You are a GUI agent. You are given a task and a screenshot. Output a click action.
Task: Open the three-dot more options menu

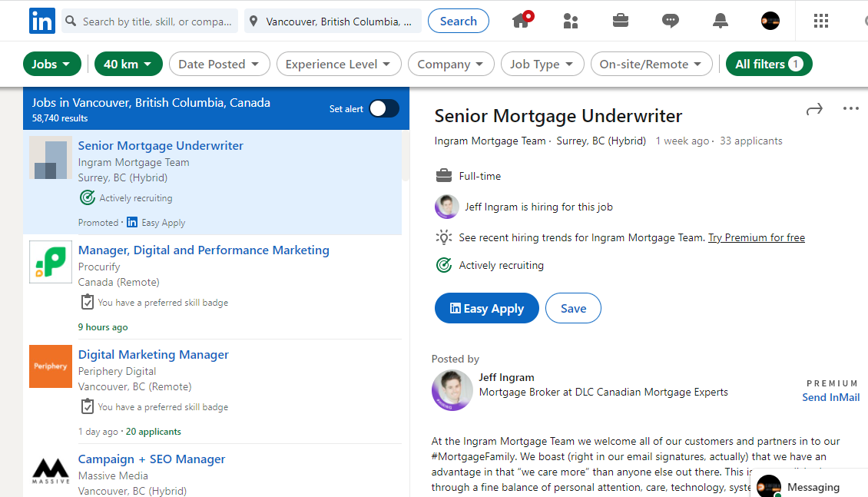tap(850, 109)
